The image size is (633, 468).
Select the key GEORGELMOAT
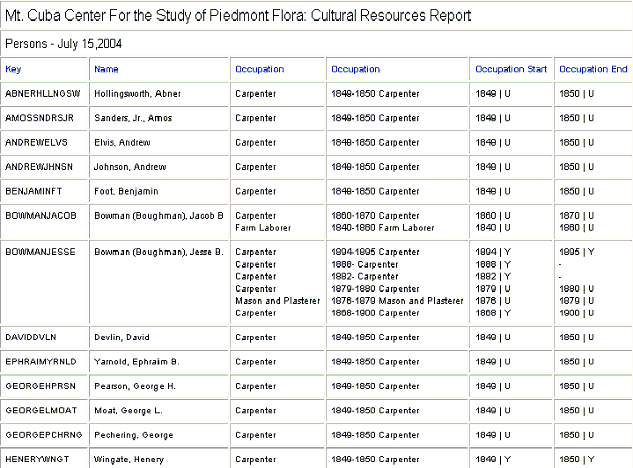point(41,410)
